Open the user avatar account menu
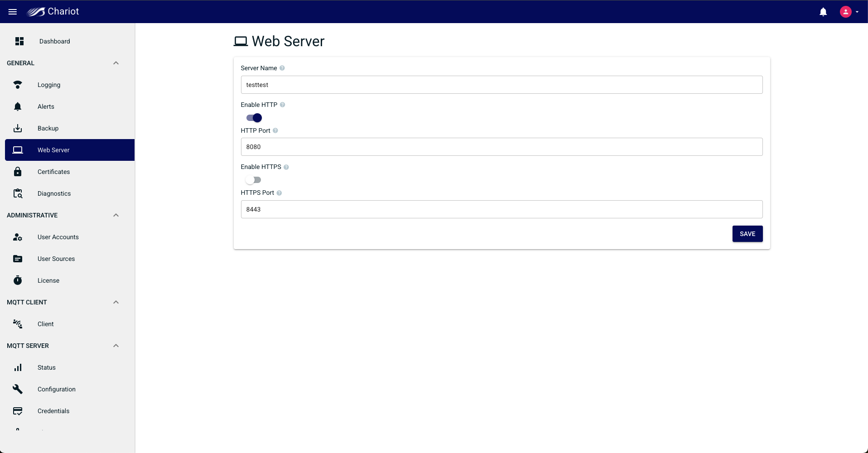868x453 pixels. 849,12
